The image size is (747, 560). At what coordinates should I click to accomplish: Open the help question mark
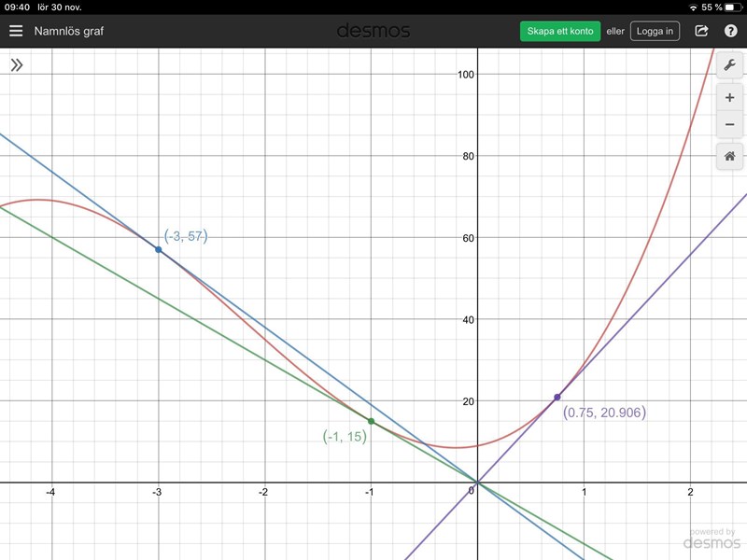click(730, 31)
